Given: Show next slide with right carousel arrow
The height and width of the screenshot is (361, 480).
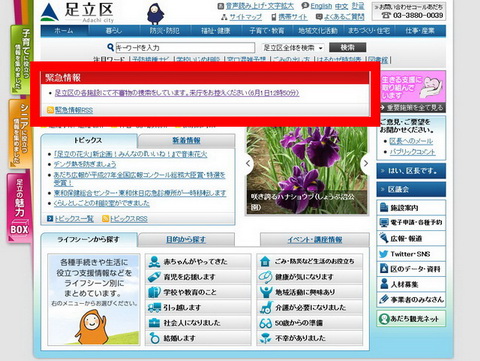Looking at the screenshot, I should [x=366, y=163].
